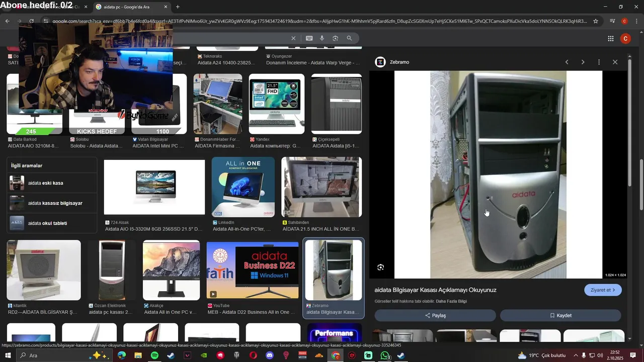Viewport: 644px width, 362px height.
Task: Open the weather widget 19°C Çok bulutlu
Action: point(541,355)
